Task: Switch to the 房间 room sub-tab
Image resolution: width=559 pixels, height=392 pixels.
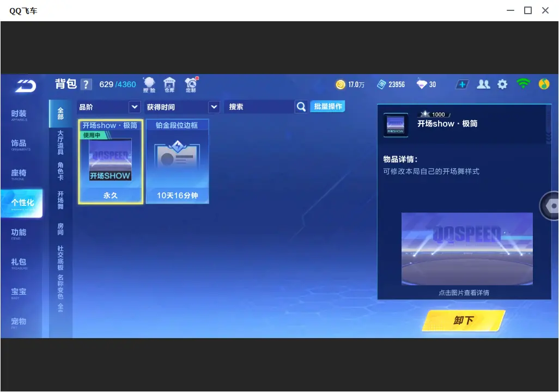Action: pyautogui.click(x=60, y=229)
